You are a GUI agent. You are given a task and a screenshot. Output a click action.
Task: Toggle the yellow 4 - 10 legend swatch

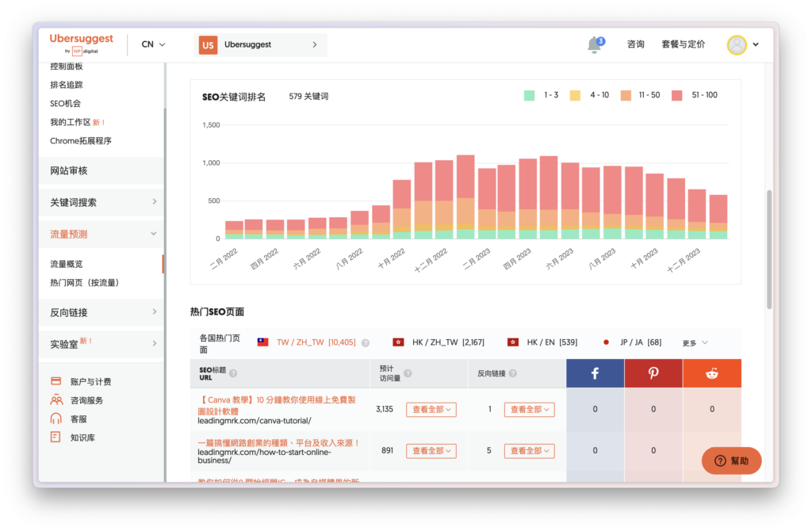[x=575, y=95]
